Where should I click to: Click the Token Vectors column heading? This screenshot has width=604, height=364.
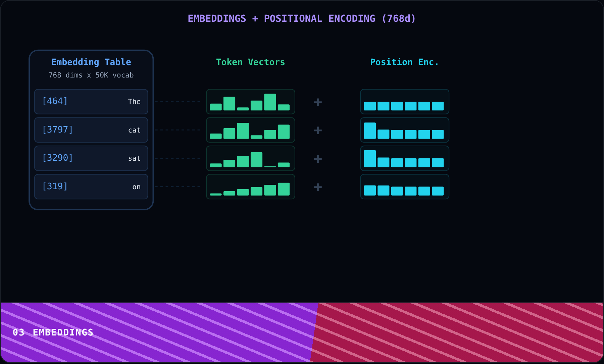250,62
